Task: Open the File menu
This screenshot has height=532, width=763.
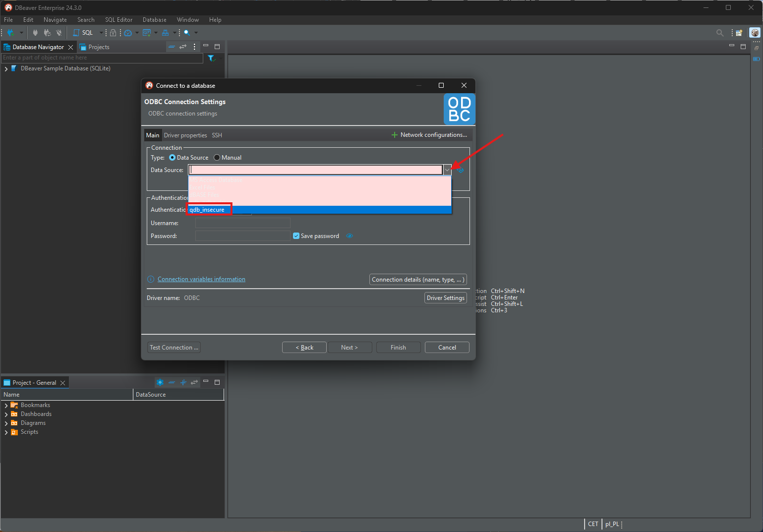Action: (x=8, y=20)
